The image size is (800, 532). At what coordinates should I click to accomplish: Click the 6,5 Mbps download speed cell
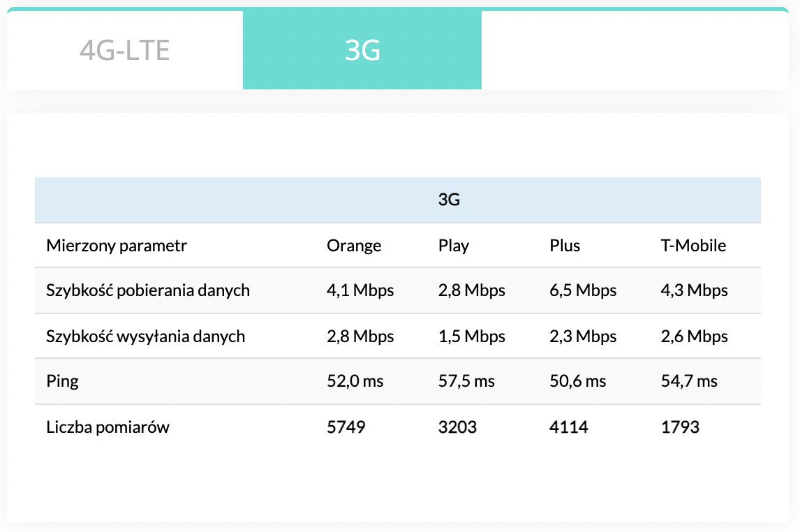coord(583,290)
